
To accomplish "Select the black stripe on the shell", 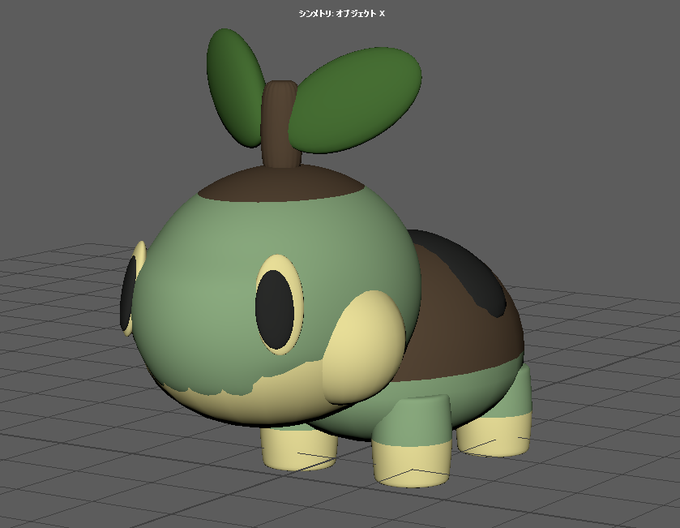I will coord(468,273).
